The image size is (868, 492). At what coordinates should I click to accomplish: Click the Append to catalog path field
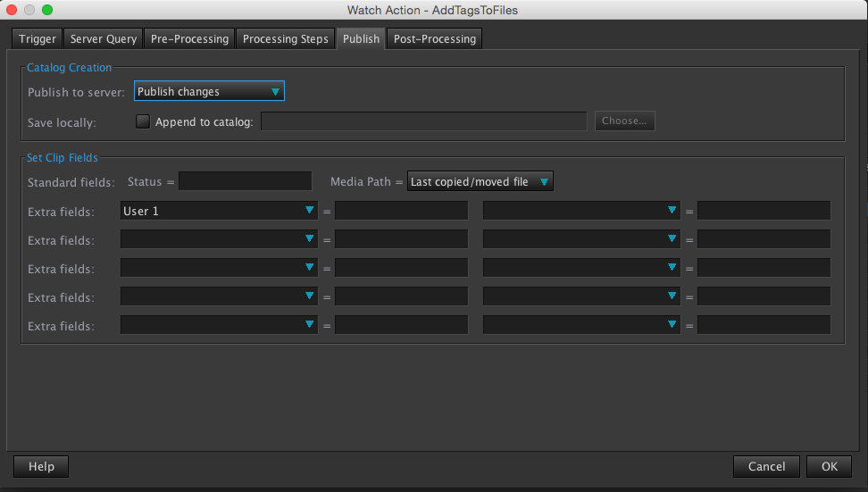pos(423,121)
